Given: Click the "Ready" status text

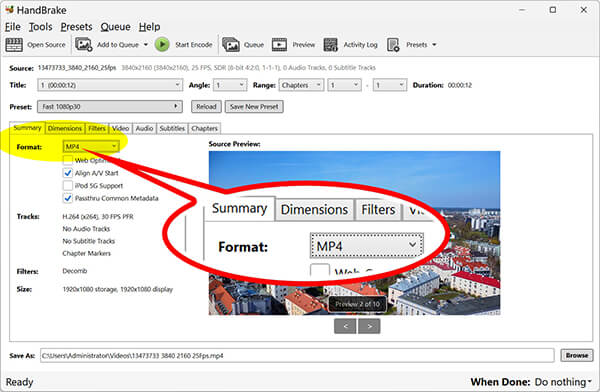Looking at the screenshot, I should (20, 382).
